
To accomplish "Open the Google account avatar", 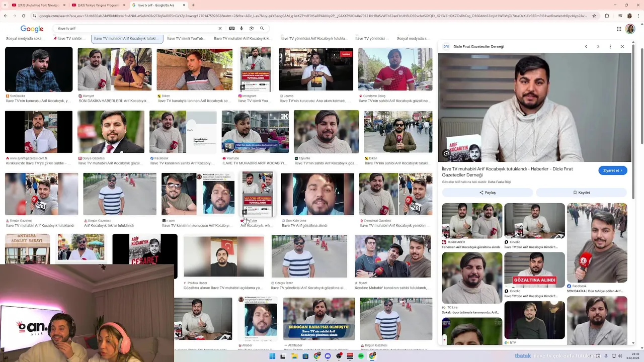I will 630,29.
